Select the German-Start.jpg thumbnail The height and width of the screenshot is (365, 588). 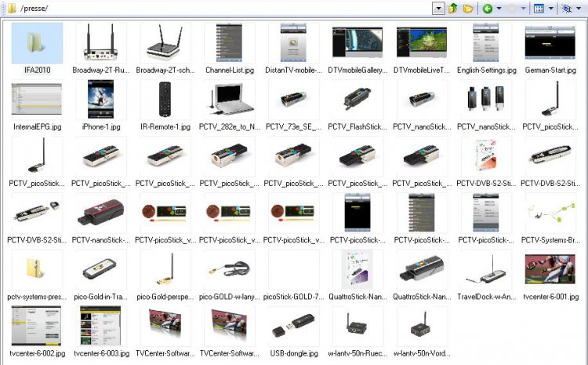tap(550, 42)
